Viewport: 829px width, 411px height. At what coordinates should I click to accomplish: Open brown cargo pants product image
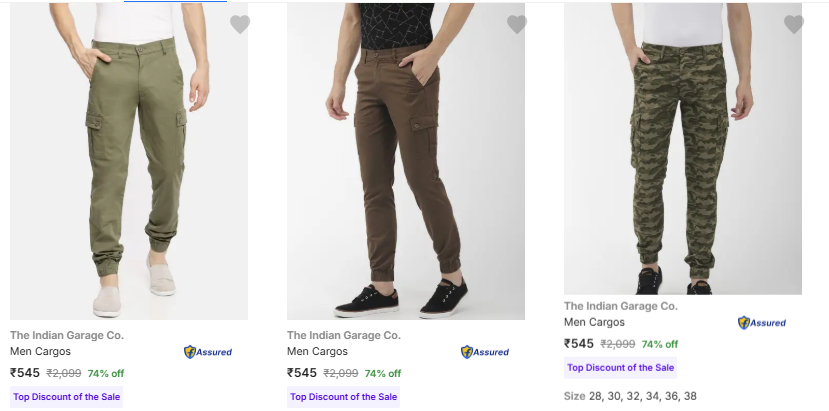pyautogui.click(x=406, y=160)
